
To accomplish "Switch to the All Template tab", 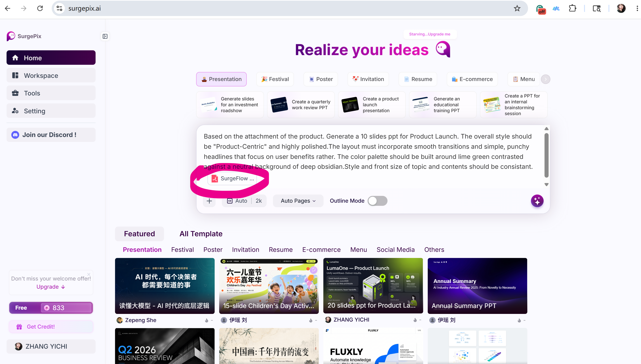I will pyautogui.click(x=201, y=234).
